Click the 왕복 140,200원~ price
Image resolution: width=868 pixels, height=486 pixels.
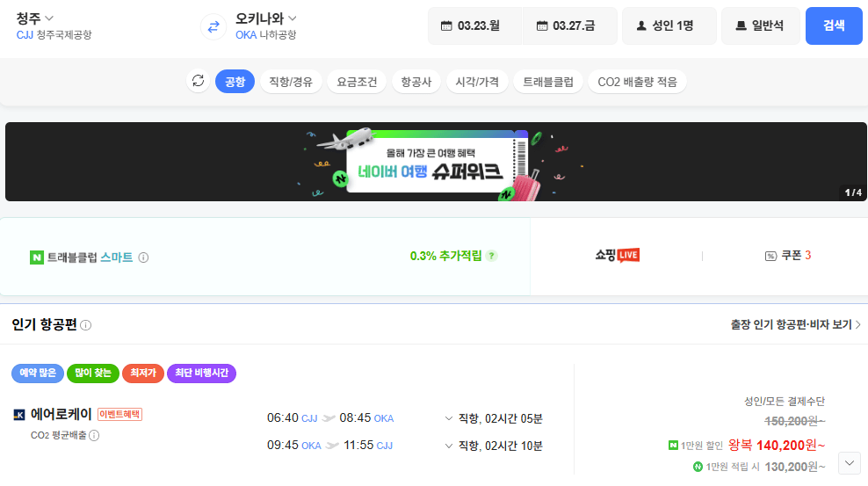777,445
